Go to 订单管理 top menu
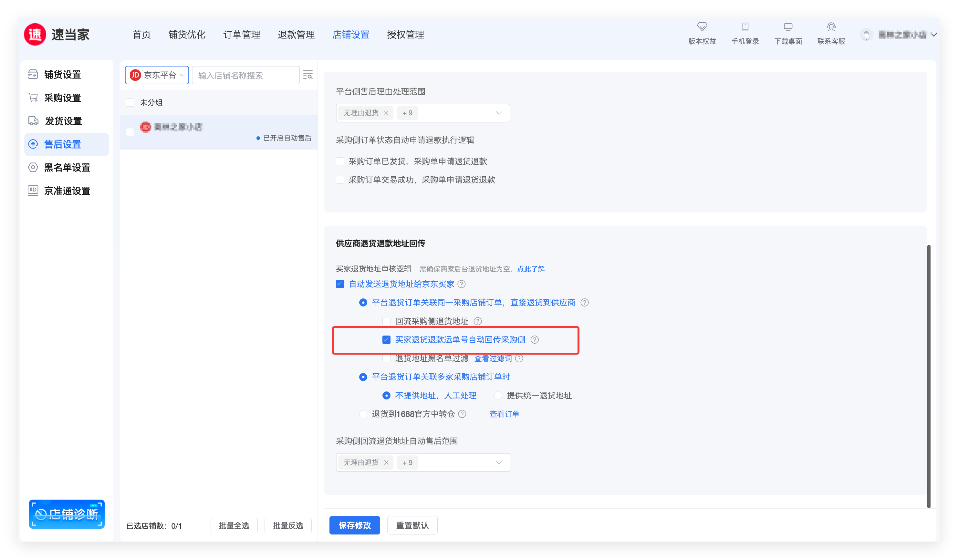Screen dimensions: 958x560 pyautogui.click(x=241, y=35)
